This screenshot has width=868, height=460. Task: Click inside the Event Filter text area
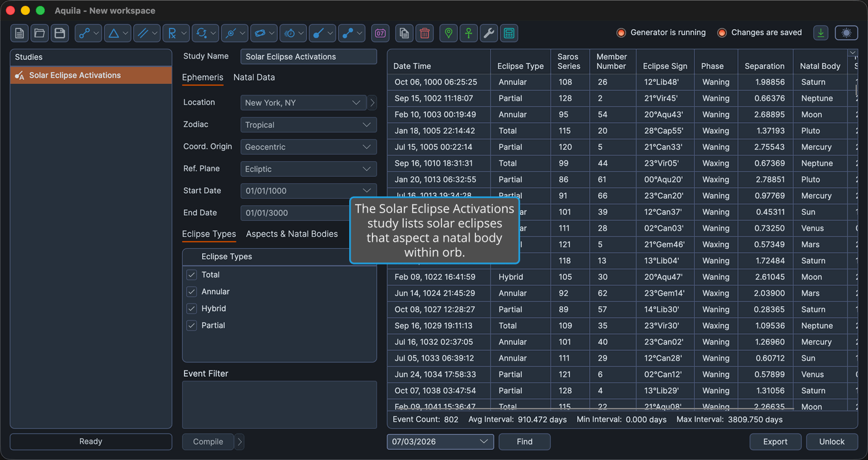coord(280,405)
